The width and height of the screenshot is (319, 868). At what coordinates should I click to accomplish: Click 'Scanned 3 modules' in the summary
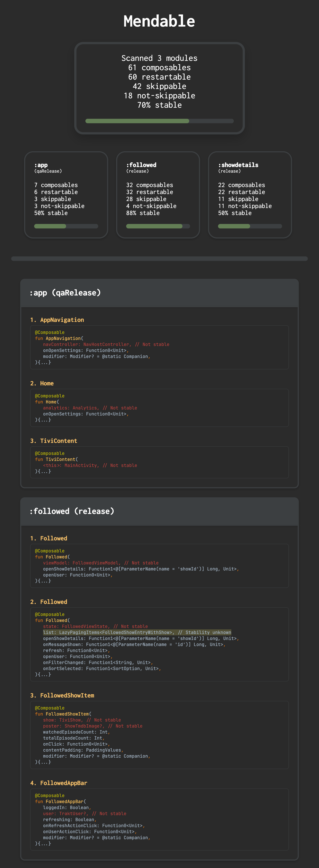(159, 58)
